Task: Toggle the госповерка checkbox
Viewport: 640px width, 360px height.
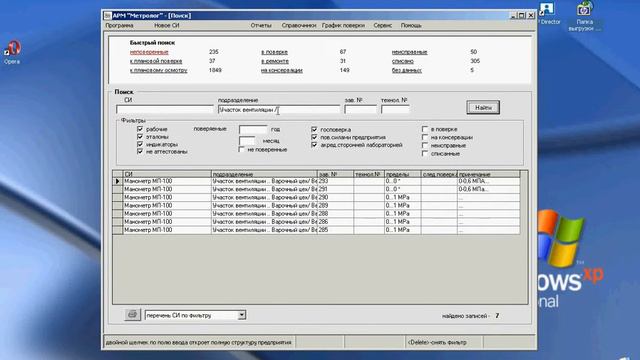Action: [x=314, y=129]
